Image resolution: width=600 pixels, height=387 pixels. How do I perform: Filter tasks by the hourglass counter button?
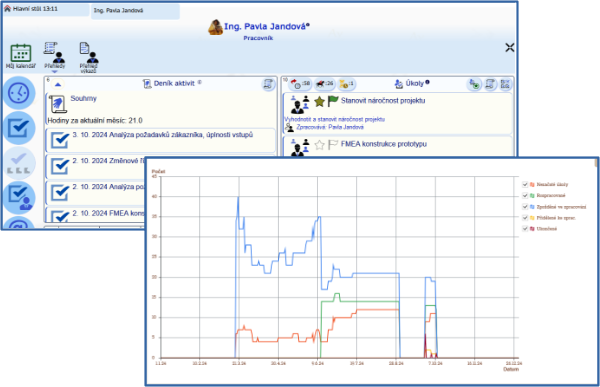click(346, 84)
